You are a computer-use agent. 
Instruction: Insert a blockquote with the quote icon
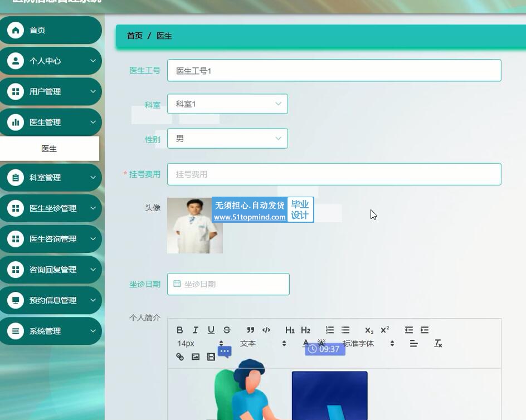(251, 330)
